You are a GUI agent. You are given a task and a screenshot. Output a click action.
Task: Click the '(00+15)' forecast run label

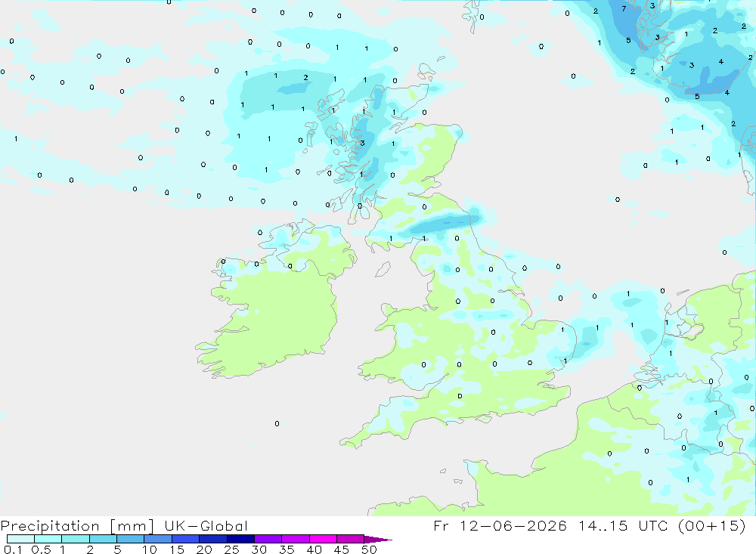tap(711, 525)
